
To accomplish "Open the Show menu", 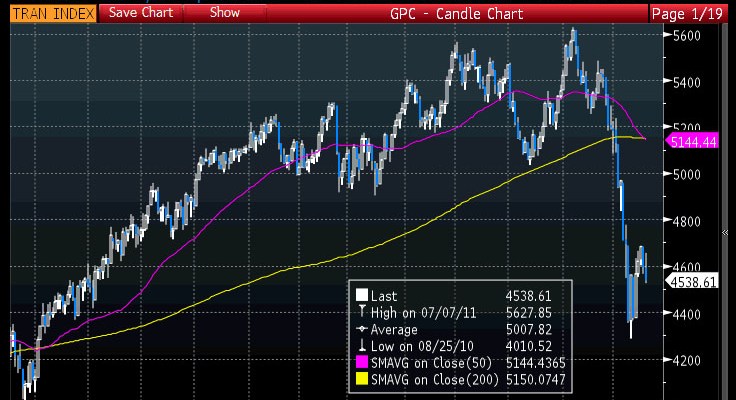I will point(225,13).
